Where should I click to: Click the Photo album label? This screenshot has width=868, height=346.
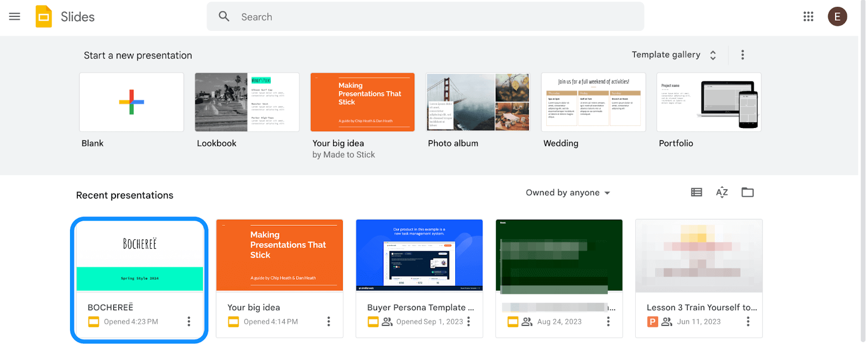[x=453, y=143]
